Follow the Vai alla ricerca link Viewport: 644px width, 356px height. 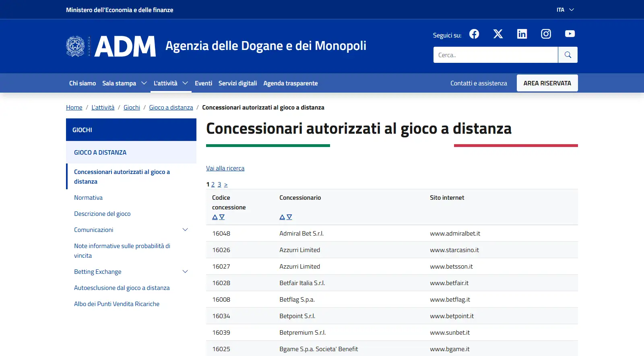[225, 168]
